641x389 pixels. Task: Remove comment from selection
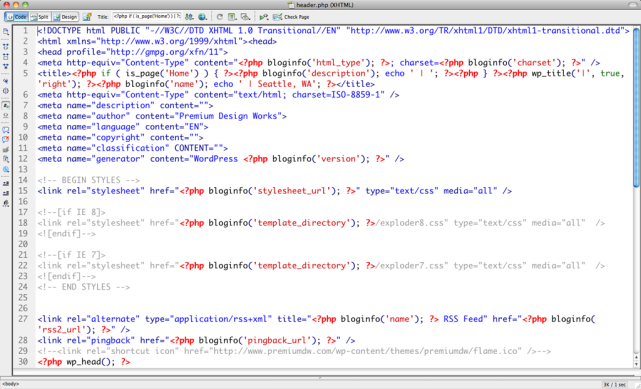[6, 140]
